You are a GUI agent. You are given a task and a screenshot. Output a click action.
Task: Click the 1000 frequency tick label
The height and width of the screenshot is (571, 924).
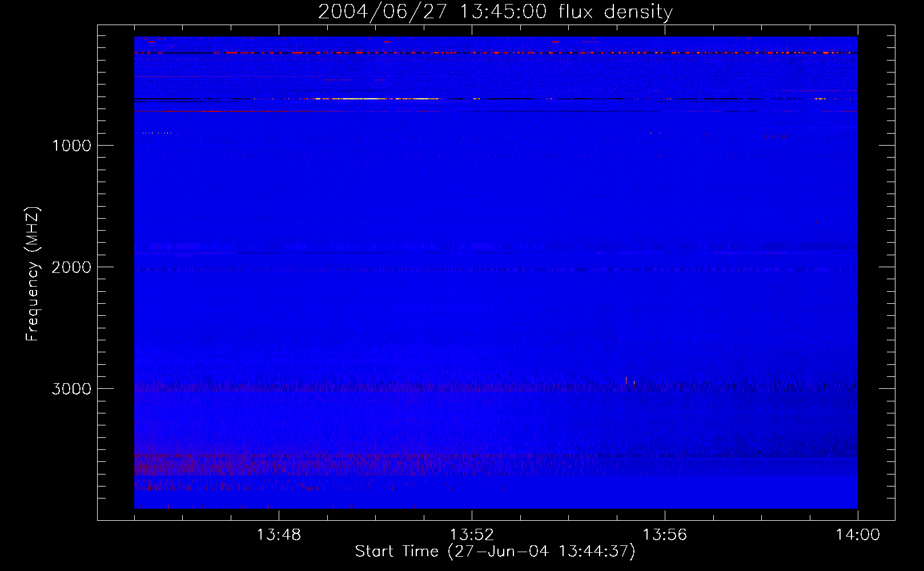coord(71,146)
